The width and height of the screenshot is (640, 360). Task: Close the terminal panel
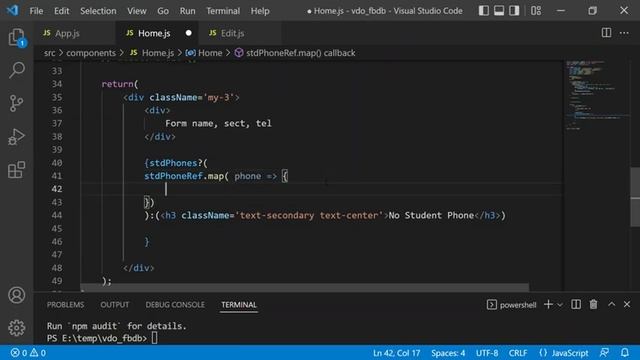627,304
